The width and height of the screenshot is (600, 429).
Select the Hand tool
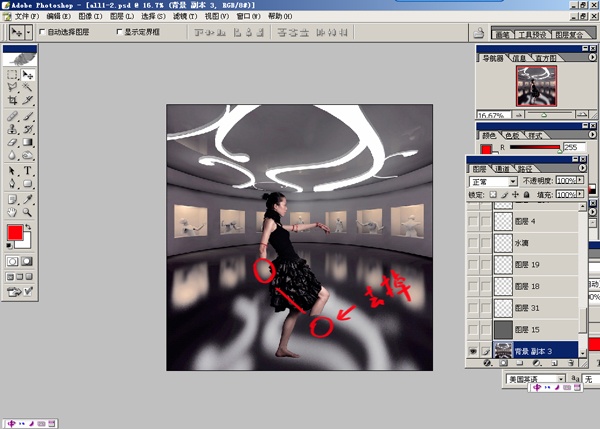12,212
